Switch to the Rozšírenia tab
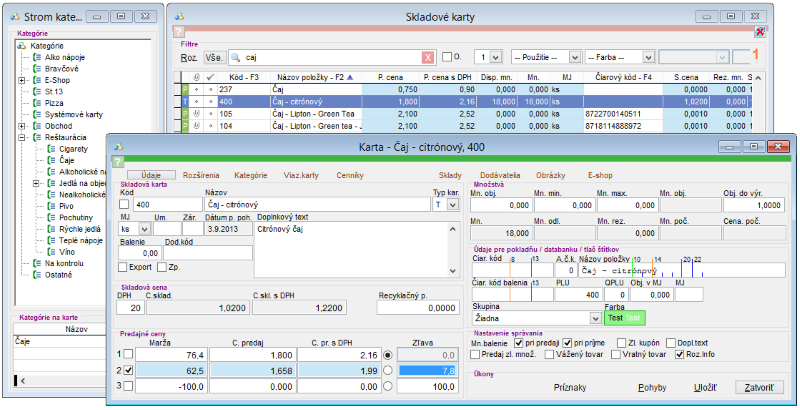This screenshot has height=410, width=800. coord(202,175)
